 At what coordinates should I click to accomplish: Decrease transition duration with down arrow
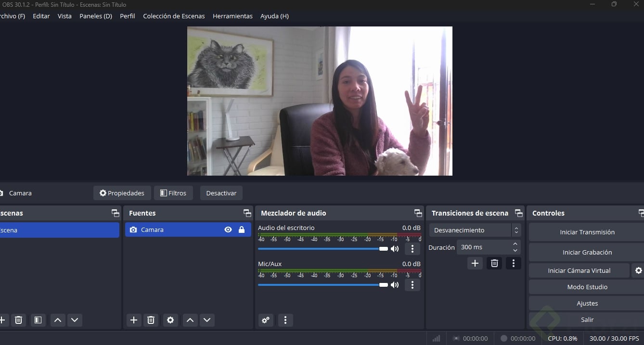click(x=515, y=251)
